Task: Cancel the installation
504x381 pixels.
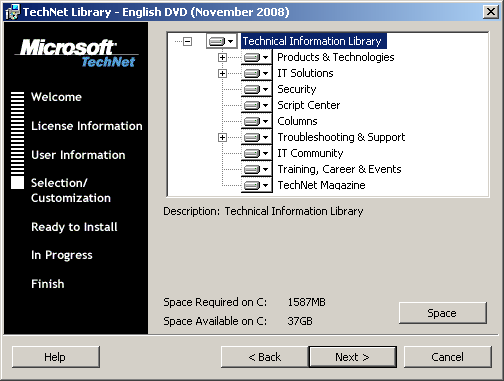Action: (448, 357)
